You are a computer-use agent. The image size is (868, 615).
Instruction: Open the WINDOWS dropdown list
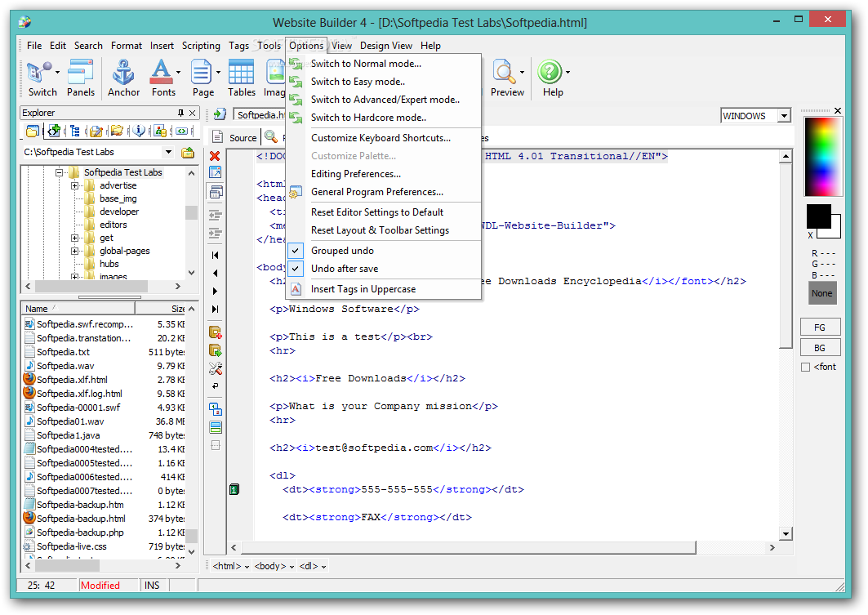(784, 116)
